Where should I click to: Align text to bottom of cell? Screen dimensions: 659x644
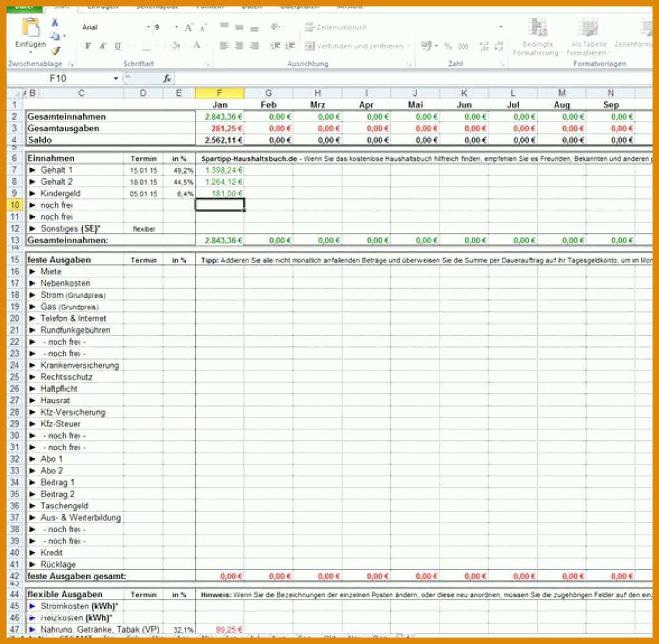254,28
